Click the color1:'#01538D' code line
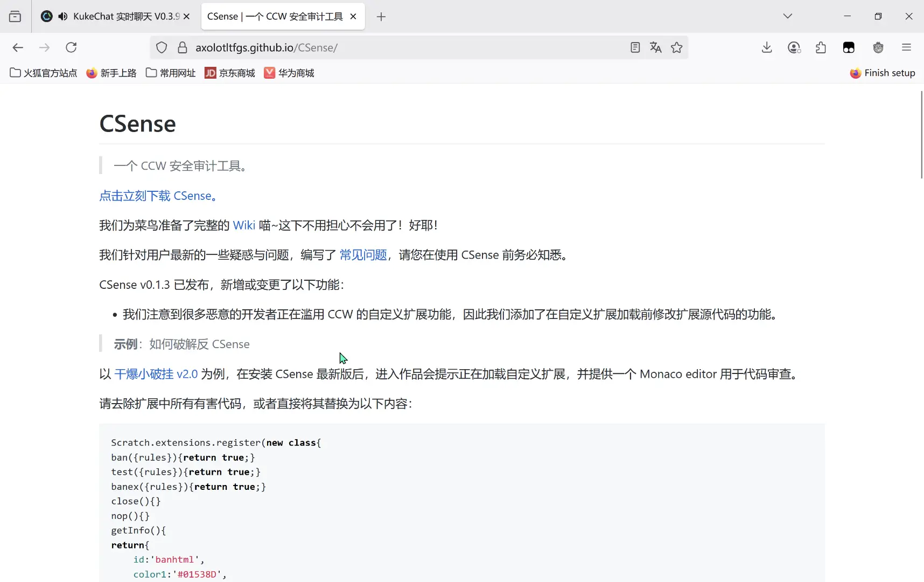924x582 pixels. [180, 574]
